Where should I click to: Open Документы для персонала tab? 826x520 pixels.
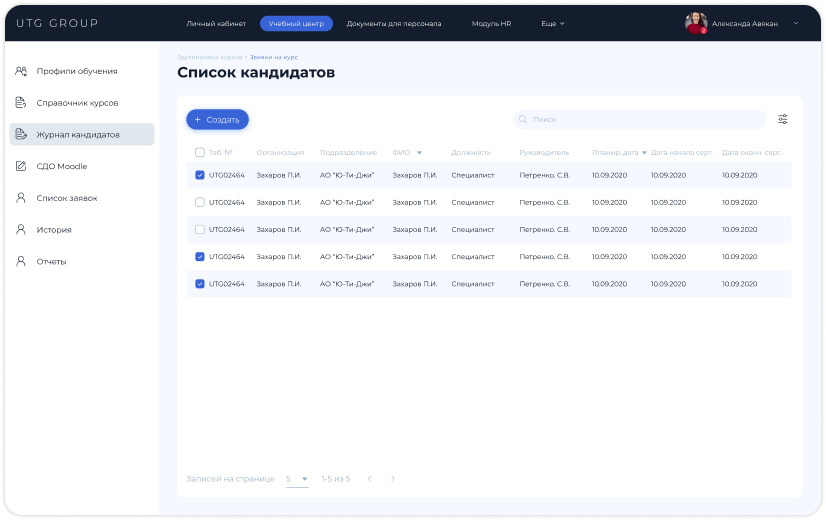(x=394, y=24)
